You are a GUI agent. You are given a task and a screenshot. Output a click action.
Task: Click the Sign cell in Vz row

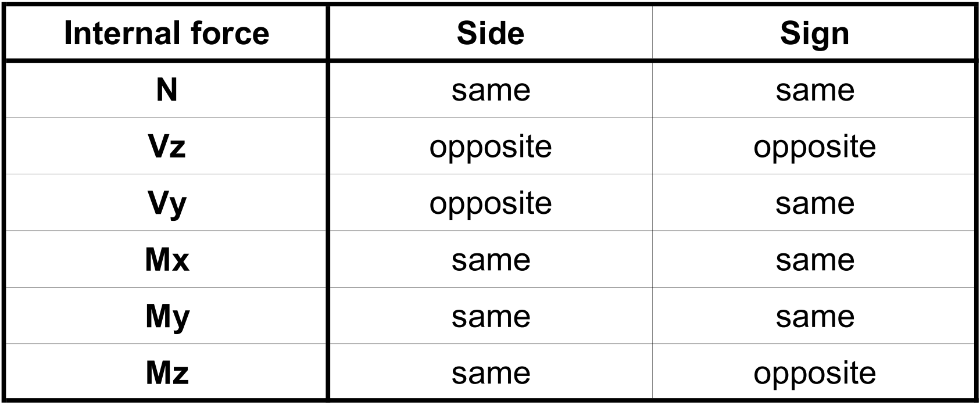coord(814,146)
